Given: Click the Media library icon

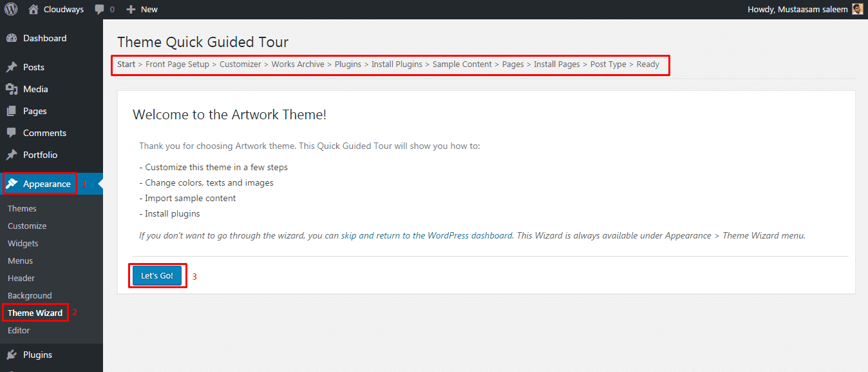Looking at the screenshot, I should [x=12, y=89].
